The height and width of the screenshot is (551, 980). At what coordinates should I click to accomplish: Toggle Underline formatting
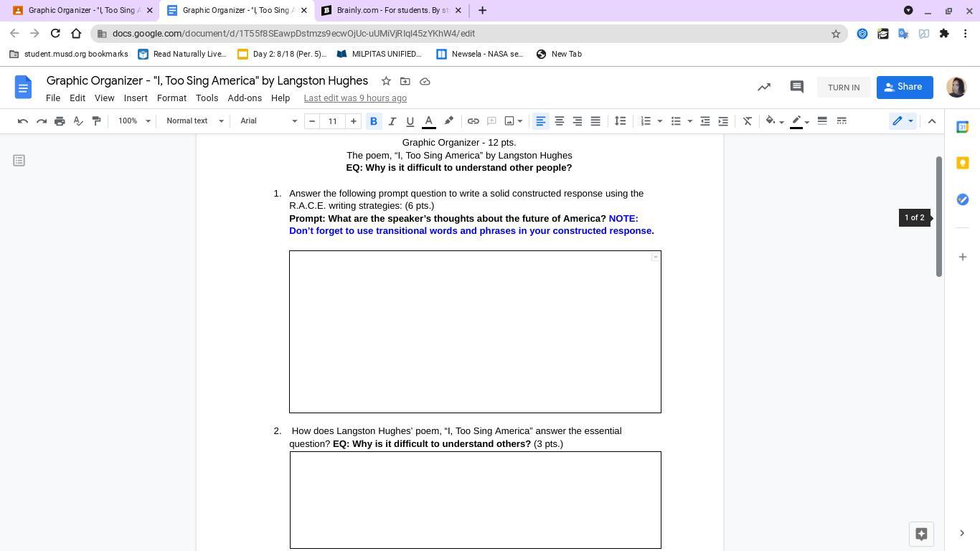point(410,121)
